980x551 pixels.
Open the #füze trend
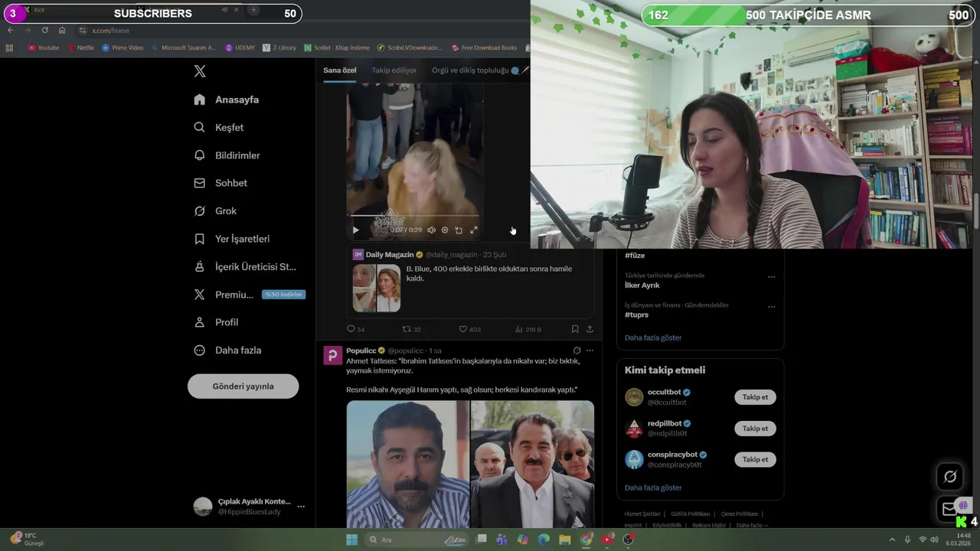click(635, 256)
